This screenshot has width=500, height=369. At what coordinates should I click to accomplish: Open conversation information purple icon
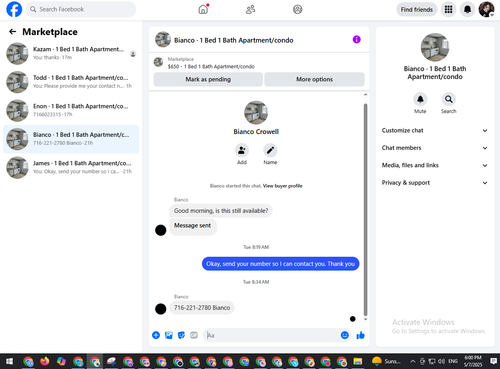[356, 40]
